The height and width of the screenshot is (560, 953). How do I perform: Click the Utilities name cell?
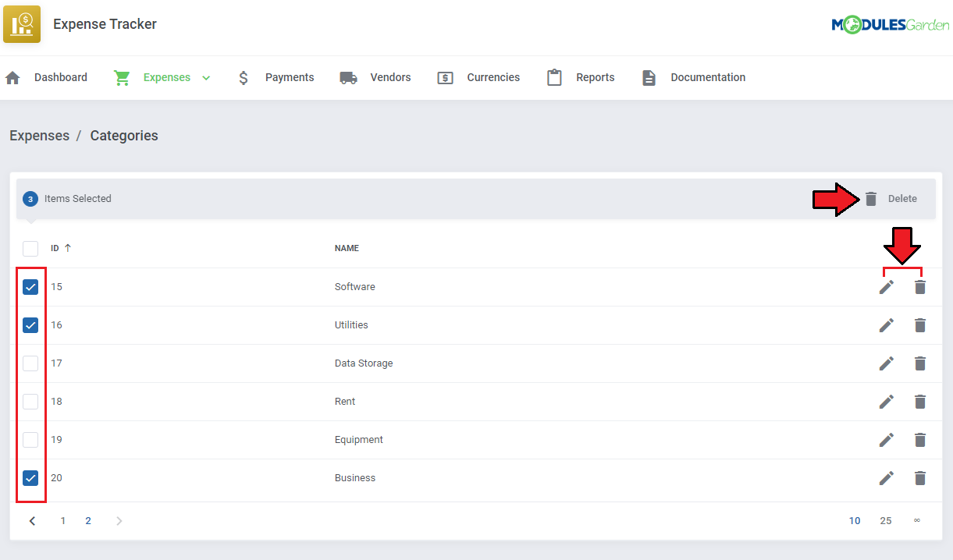pos(351,325)
